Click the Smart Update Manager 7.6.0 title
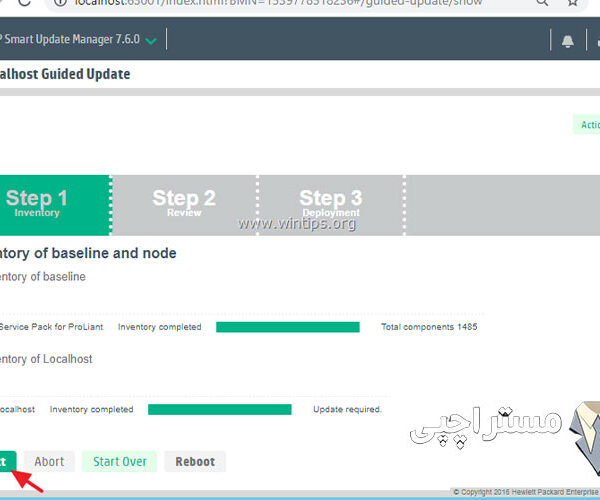This screenshot has width=600, height=500. click(x=70, y=39)
